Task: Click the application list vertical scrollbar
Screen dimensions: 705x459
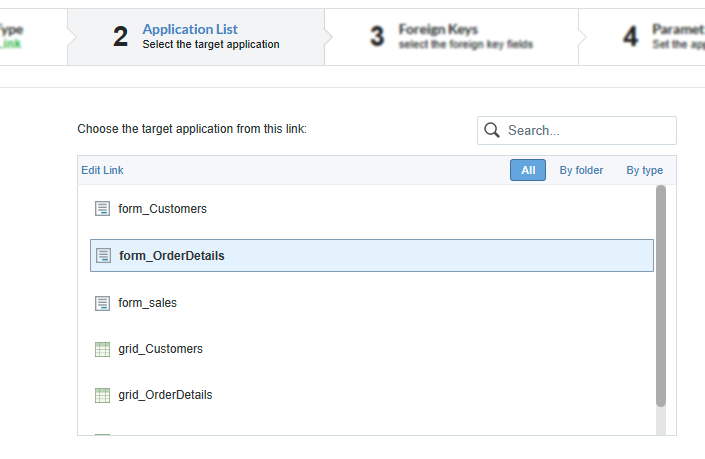Action: (x=660, y=295)
